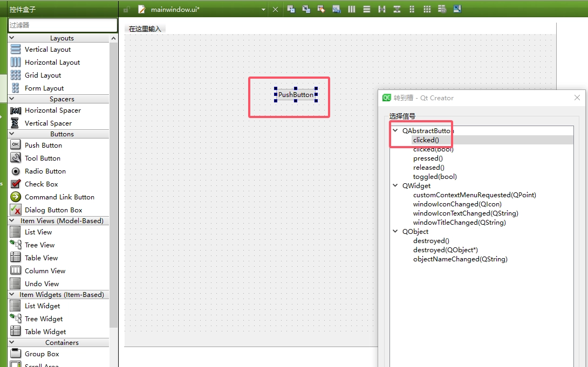This screenshot has height=367, width=588.
Task: Apply Lay Out Horizontally from the toolbar
Action: click(x=352, y=9)
